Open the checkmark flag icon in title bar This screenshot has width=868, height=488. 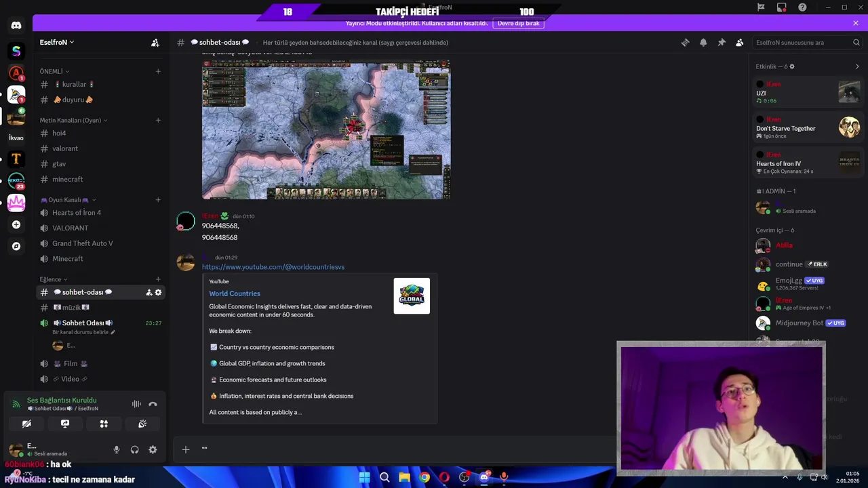[761, 7]
